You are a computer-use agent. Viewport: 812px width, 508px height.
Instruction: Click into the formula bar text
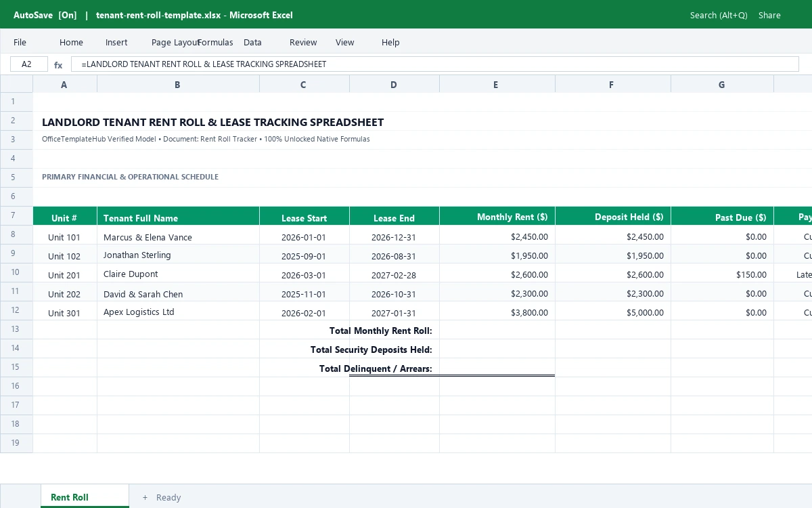pos(434,64)
